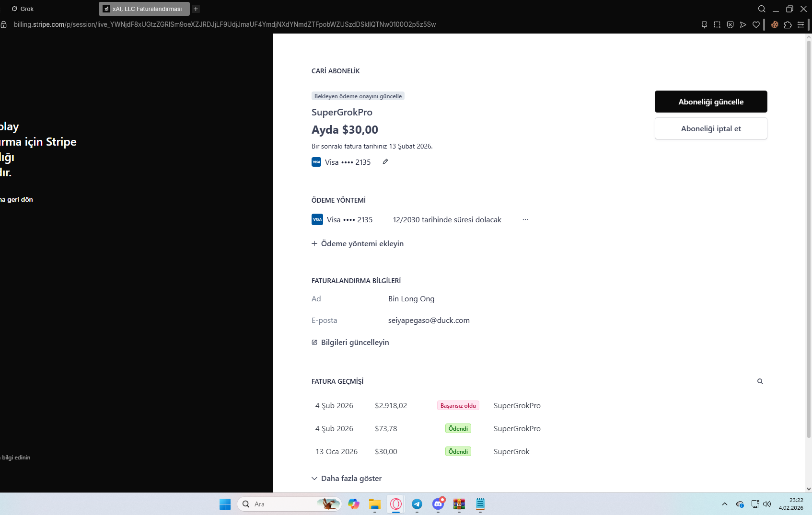Click the network tray icon
Viewport: 812px width, 515px height.
(x=755, y=504)
